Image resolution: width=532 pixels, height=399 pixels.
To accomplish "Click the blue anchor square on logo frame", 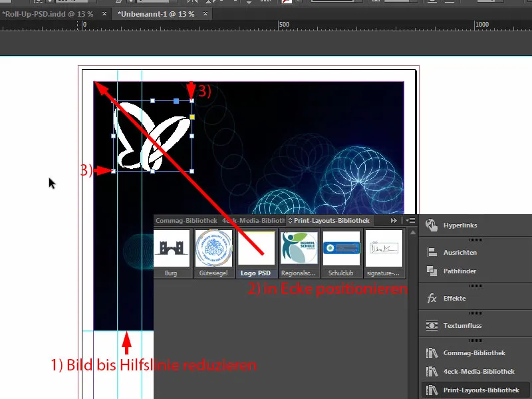I will [x=176, y=101].
